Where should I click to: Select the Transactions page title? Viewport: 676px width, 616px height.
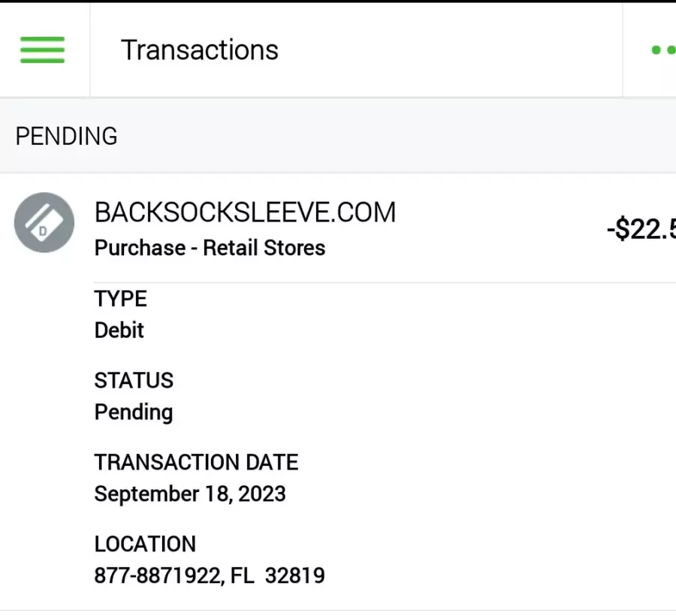click(x=200, y=50)
